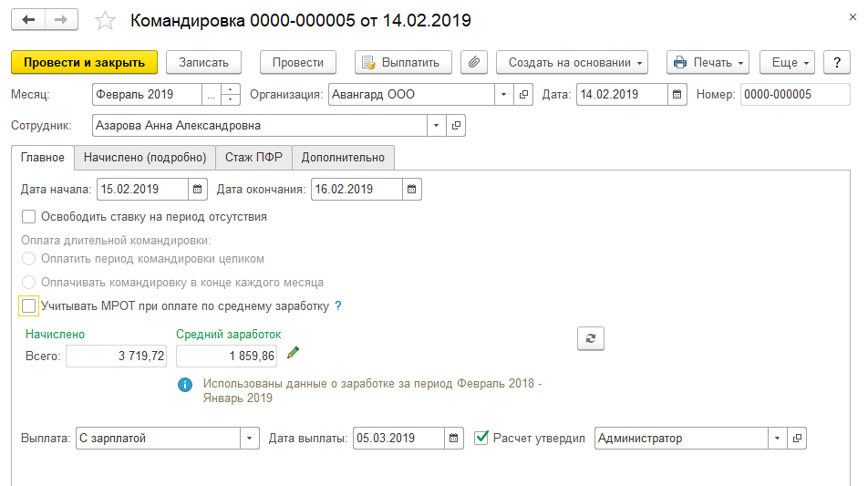Go back with the left arrow button
The width and height of the screenshot is (868, 486).
tap(29, 19)
